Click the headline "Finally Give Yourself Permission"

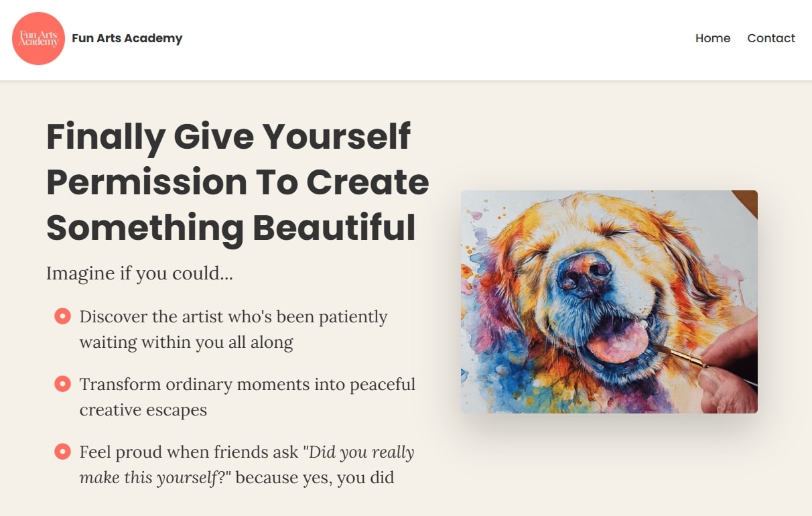click(x=238, y=182)
